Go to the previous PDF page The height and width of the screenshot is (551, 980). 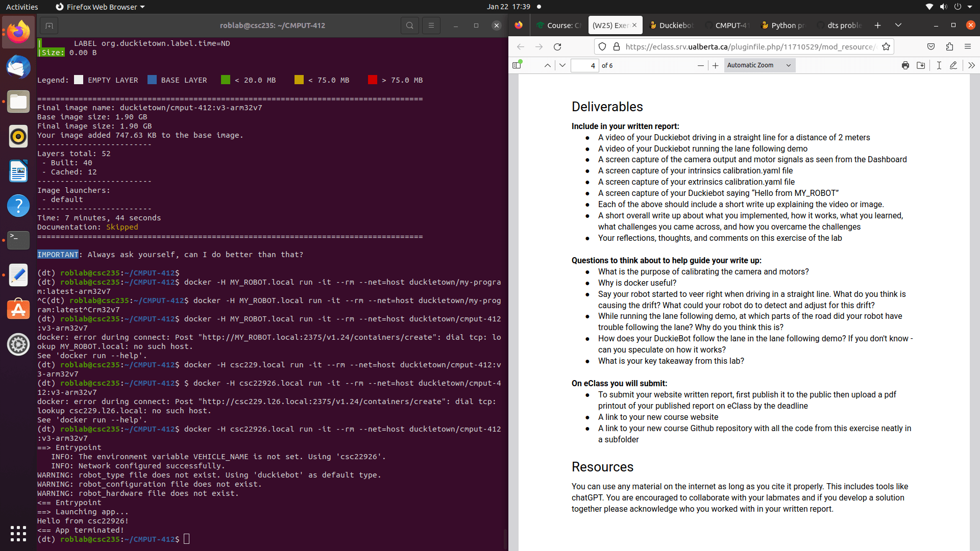pos(547,65)
